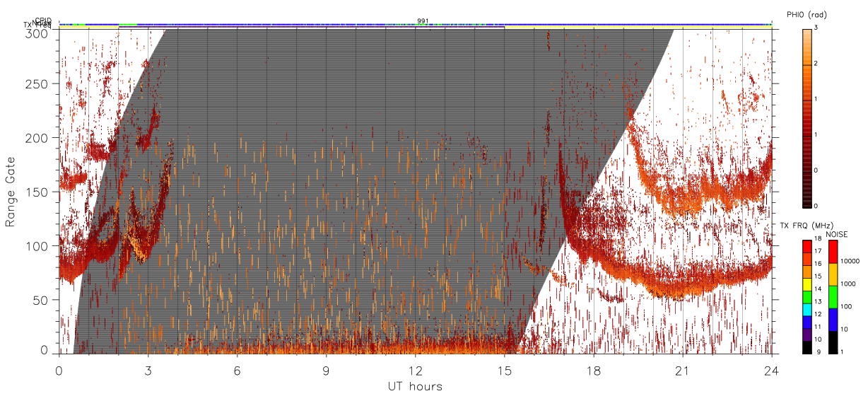The image size is (868, 401).
Task: Click the NOISE legend title
Action: (837, 234)
